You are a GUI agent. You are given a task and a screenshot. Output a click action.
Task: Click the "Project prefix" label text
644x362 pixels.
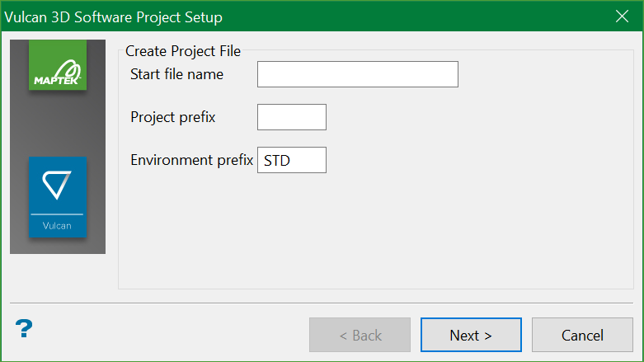173,117
